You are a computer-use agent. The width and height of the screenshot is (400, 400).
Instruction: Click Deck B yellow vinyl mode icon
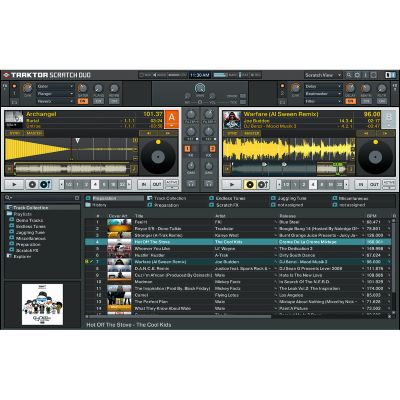pos(250,184)
